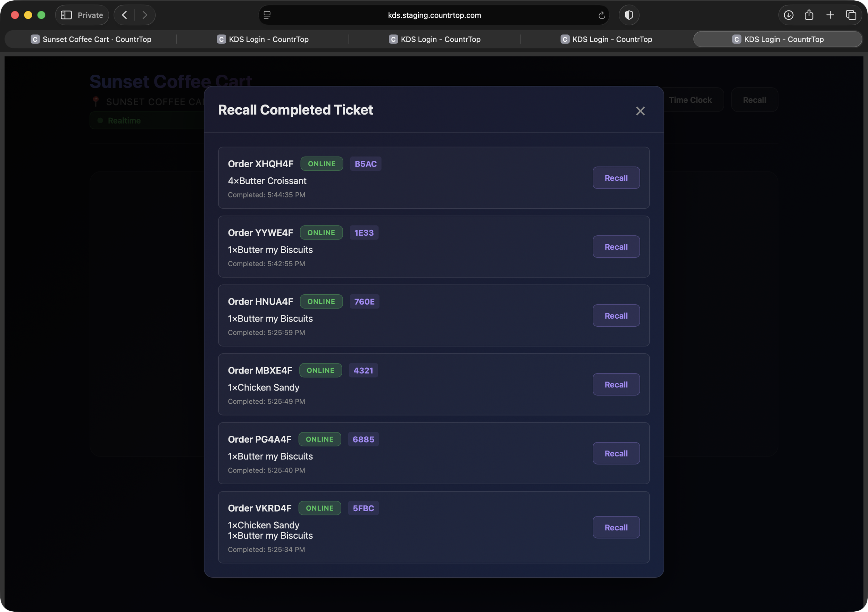This screenshot has width=868, height=612.
Task: Recall order VKRD4F
Action: [x=616, y=527]
